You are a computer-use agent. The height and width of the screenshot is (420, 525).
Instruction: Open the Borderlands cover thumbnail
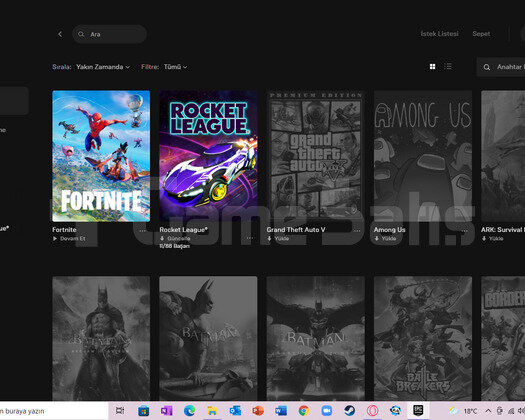[x=503, y=338]
